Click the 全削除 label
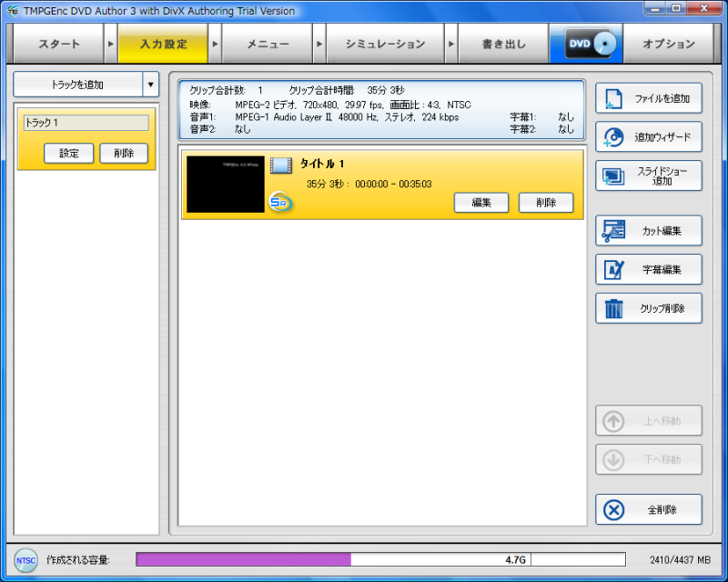Viewport: 728px width, 582px height. click(662, 510)
